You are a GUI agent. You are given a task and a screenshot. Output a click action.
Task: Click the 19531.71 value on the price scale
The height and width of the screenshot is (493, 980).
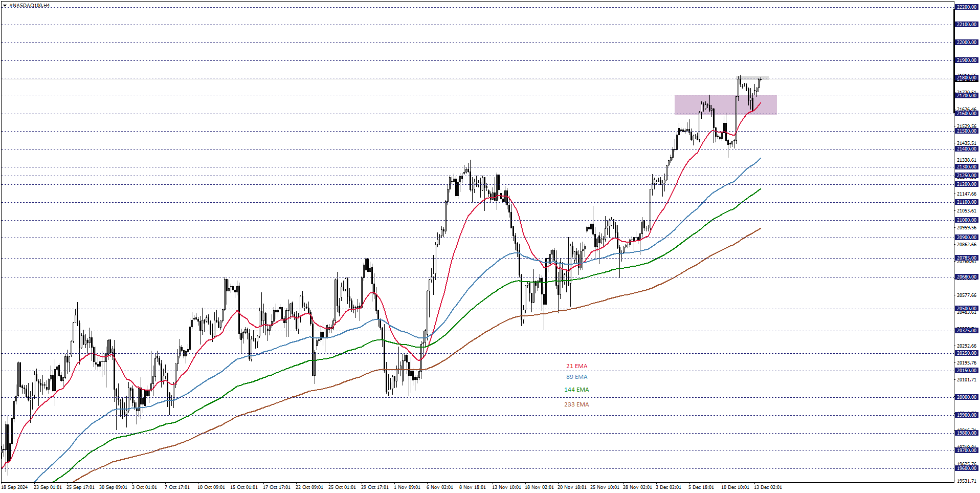pyautogui.click(x=967, y=481)
